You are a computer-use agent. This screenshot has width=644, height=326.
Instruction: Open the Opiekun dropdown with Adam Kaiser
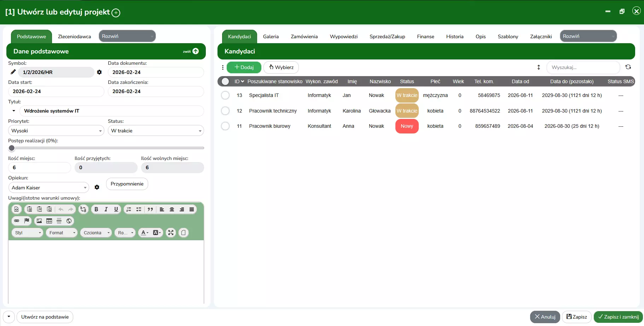point(48,188)
